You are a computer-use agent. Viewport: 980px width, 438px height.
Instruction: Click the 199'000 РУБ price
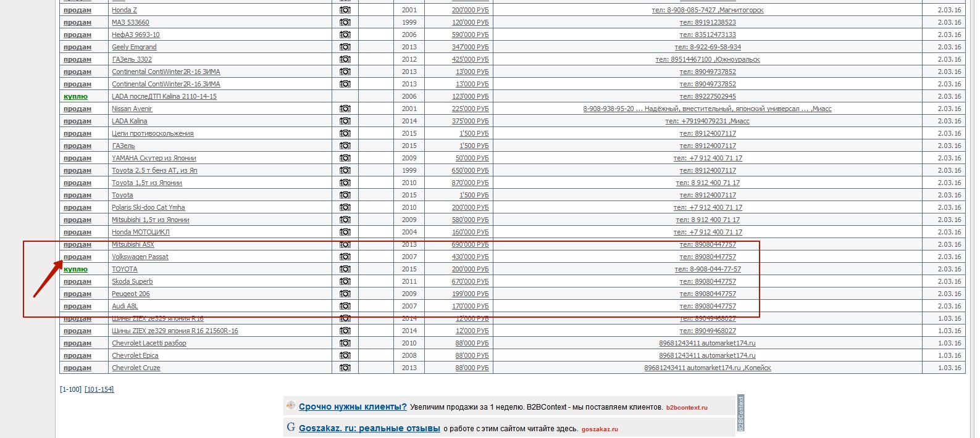pos(470,294)
